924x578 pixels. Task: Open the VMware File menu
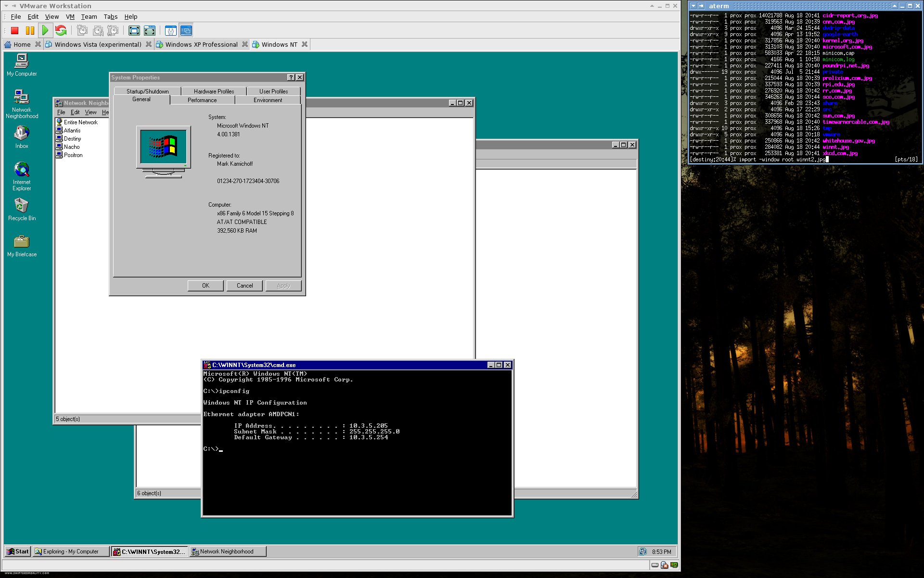[x=16, y=16]
